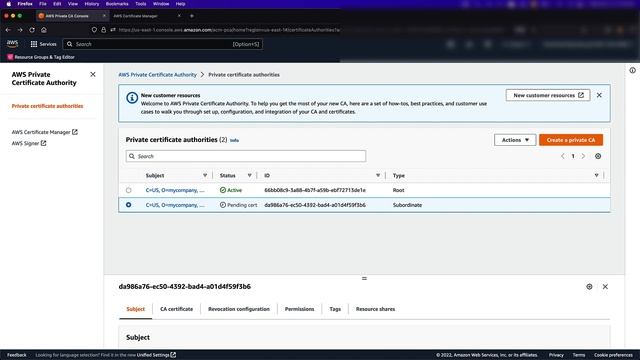Open the Tools menu
640x360 pixels.
click(x=140, y=4)
